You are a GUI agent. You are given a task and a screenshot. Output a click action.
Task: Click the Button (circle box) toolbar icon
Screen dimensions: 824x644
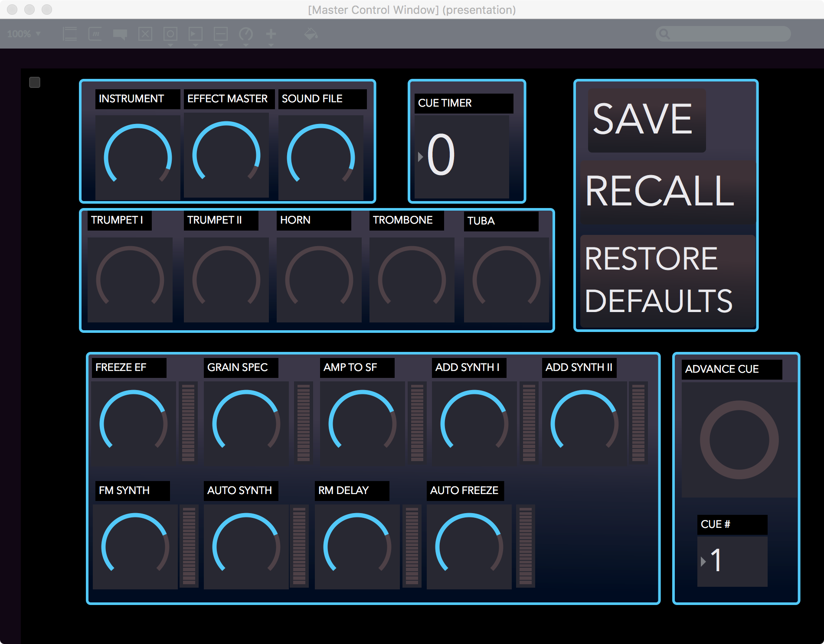(170, 34)
